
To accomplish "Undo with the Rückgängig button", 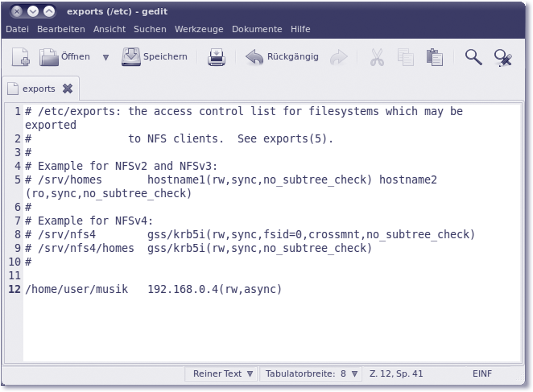I will point(282,57).
